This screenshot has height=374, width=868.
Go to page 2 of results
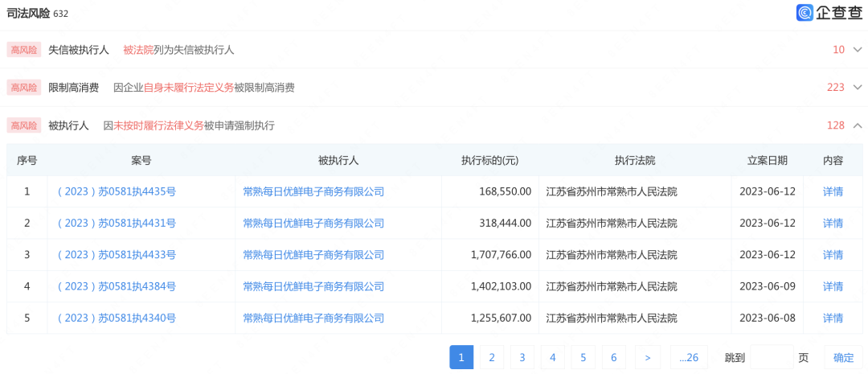coord(492,358)
